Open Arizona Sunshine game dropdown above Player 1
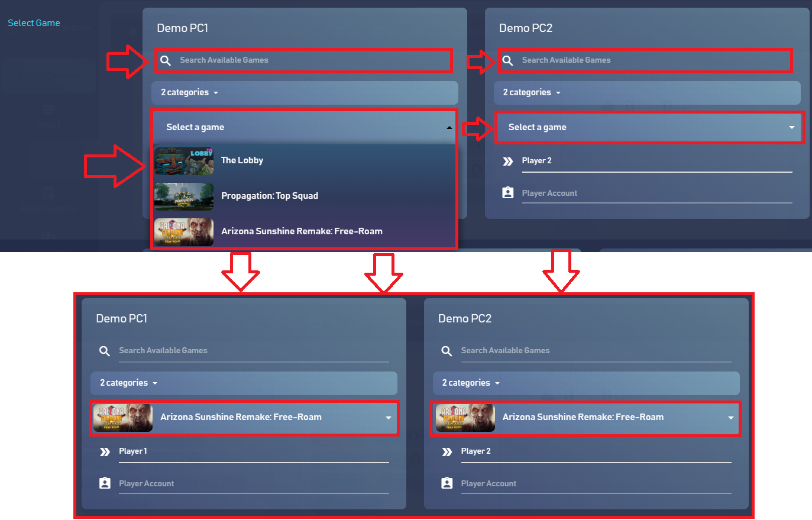Screen dimensions: 812x520 coord(244,418)
